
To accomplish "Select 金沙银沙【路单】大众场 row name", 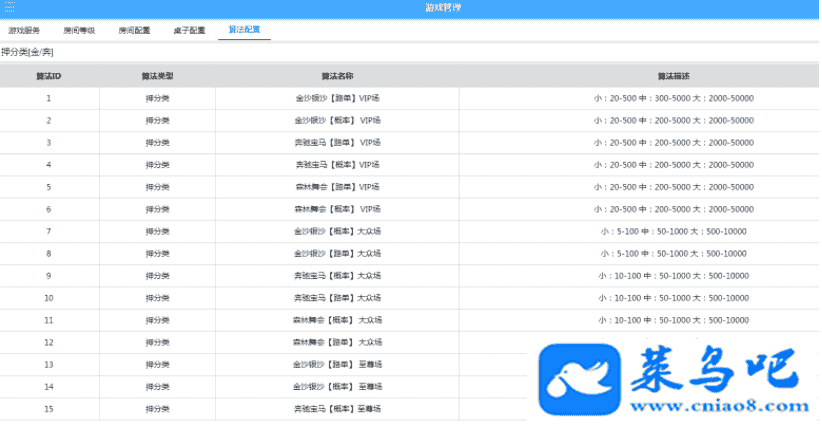I will tap(337, 254).
